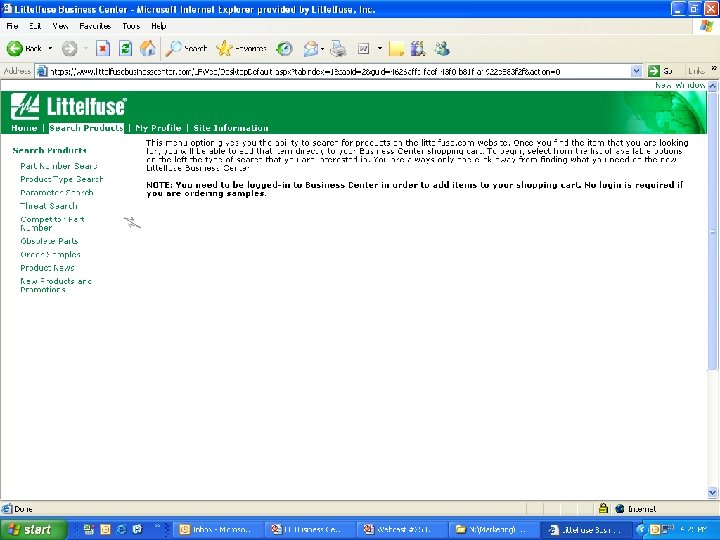Image resolution: width=720 pixels, height=540 pixels.
Task: Click the yellow Discuss note icon
Action: (396, 48)
